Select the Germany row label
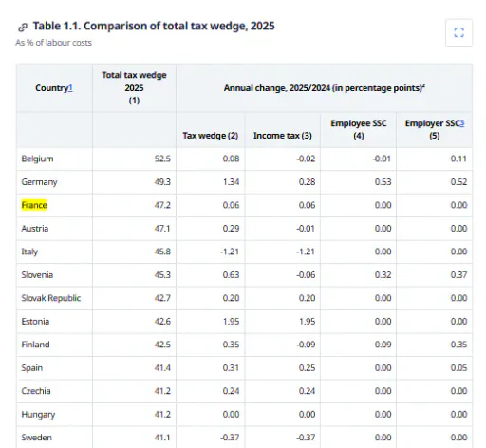This screenshot has width=486, height=448. [x=39, y=182]
